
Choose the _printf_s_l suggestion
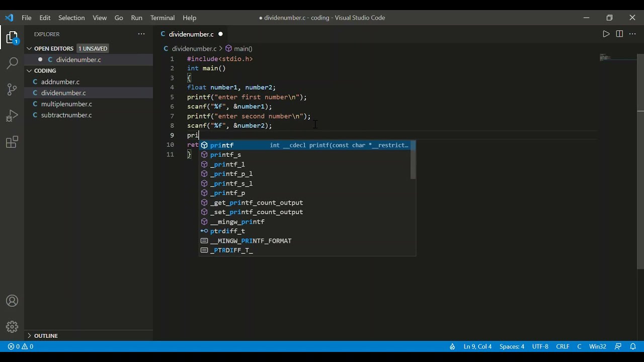click(305, 184)
